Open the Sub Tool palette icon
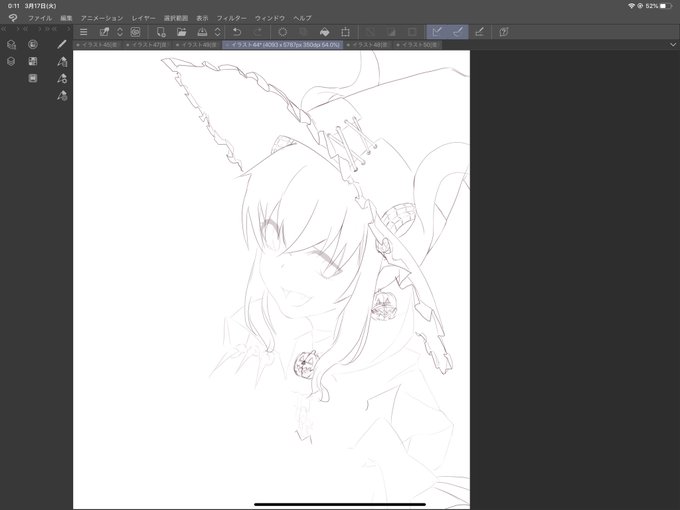The image size is (680, 510). point(62,62)
